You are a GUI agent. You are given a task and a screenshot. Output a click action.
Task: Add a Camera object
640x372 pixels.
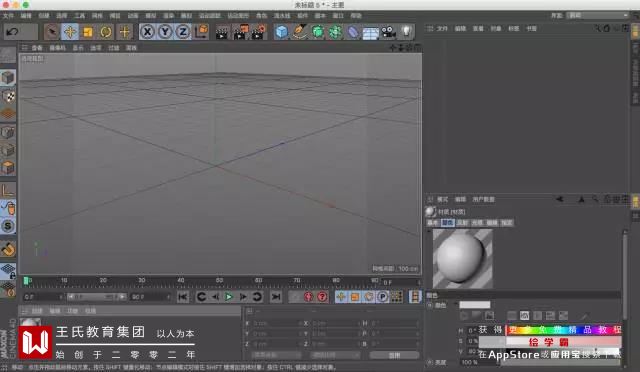[389, 32]
